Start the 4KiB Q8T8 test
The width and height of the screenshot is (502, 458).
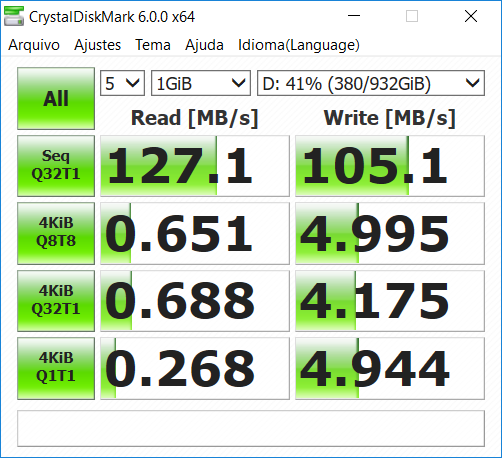pos(56,233)
